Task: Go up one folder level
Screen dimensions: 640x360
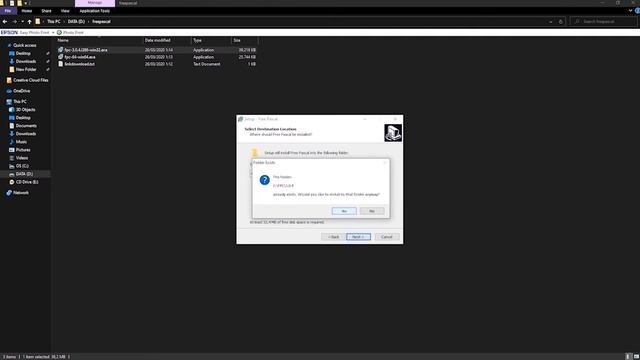Action: click(x=29, y=22)
